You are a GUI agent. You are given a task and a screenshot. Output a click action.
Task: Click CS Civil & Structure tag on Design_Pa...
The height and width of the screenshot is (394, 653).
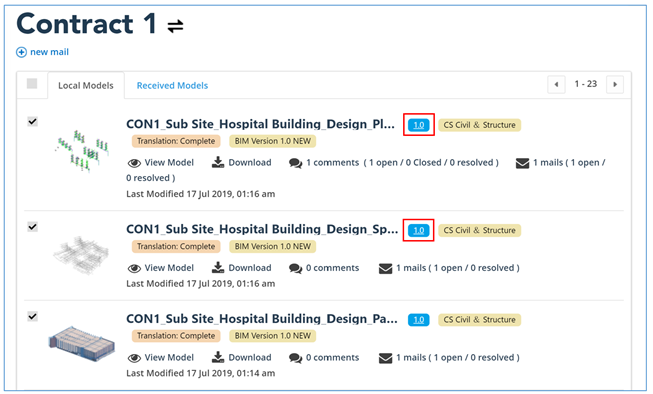point(479,320)
